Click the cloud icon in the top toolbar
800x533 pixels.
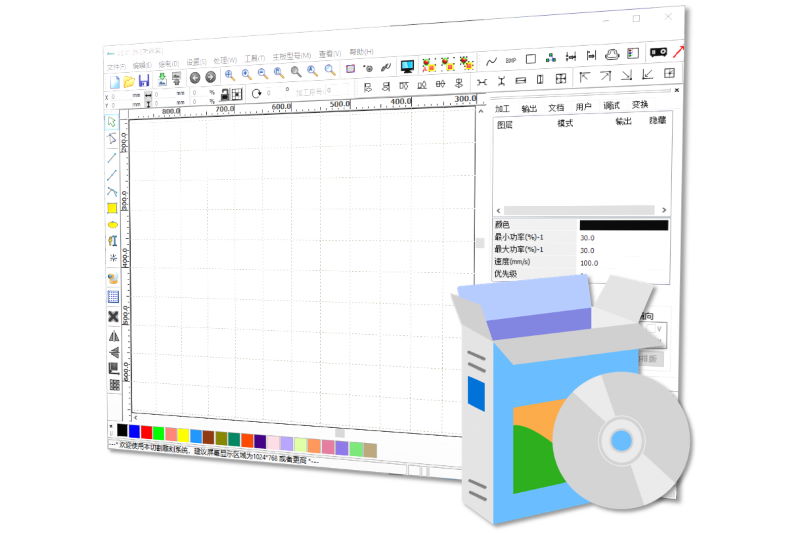coord(612,55)
